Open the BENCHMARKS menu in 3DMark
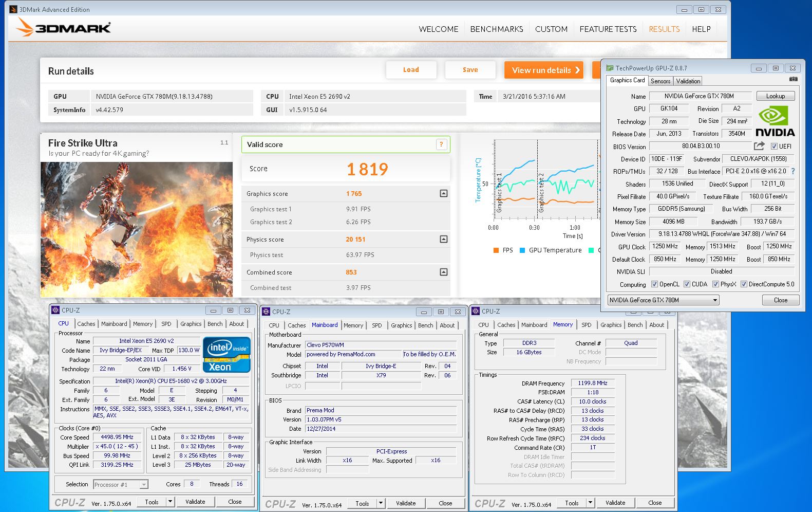The width and height of the screenshot is (812, 512). (497, 29)
